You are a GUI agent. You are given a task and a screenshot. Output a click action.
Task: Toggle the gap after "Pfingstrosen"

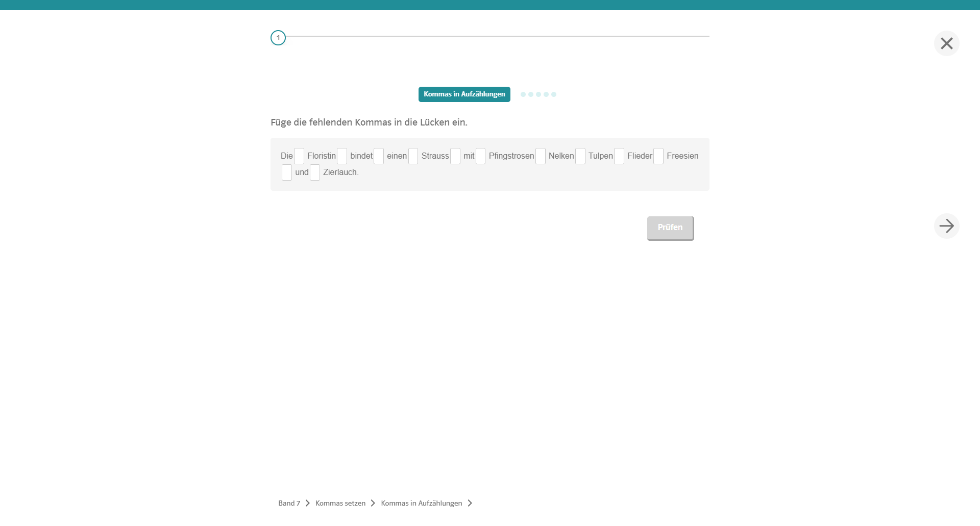(541, 156)
